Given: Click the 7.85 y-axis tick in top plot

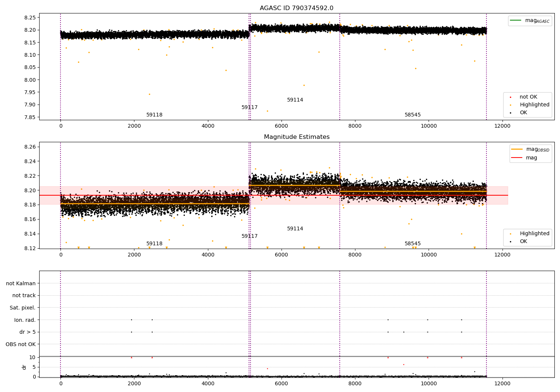Looking at the screenshot, I should [x=29, y=117].
